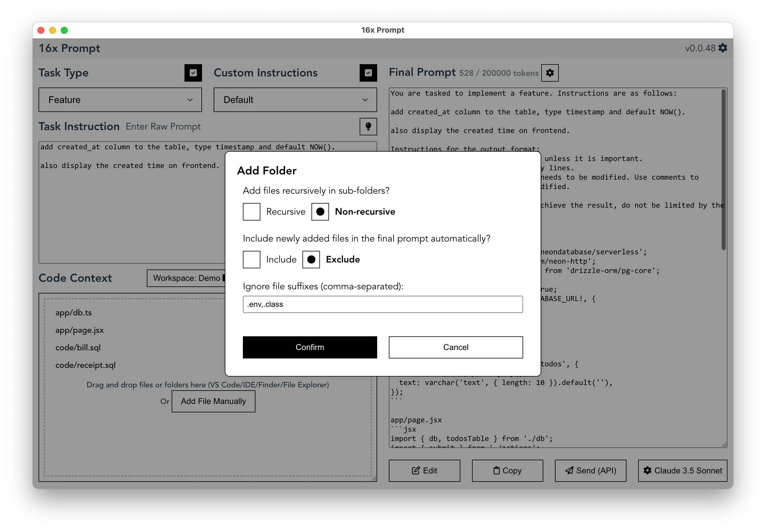Click the Custom Instructions checkmark icon button
This screenshot has height=532, width=766.
point(368,73)
